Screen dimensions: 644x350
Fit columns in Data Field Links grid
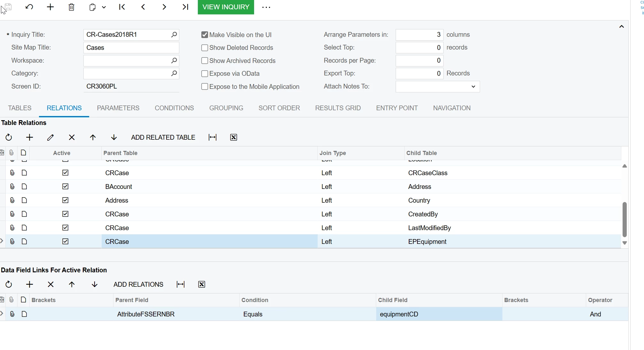pos(181,284)
